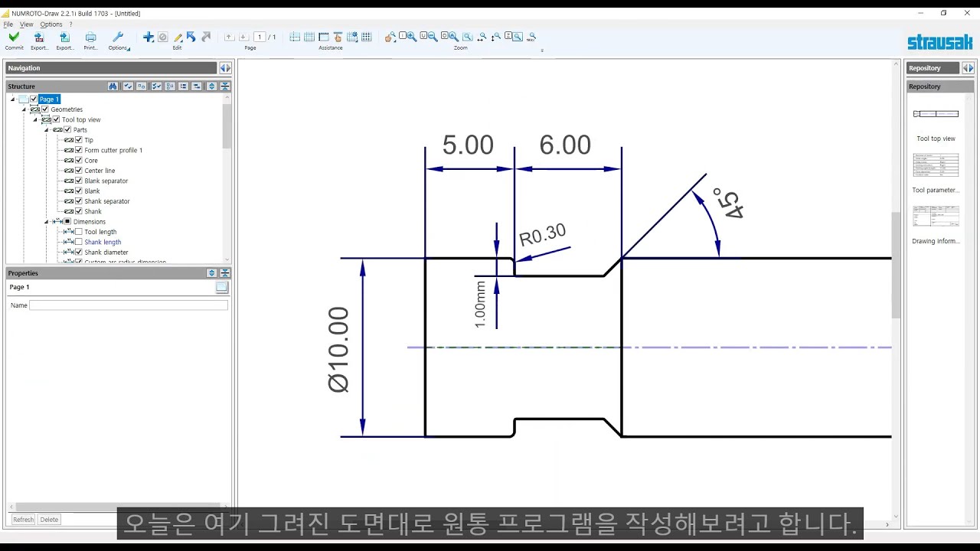Open the ? help menu

[70, 24]
